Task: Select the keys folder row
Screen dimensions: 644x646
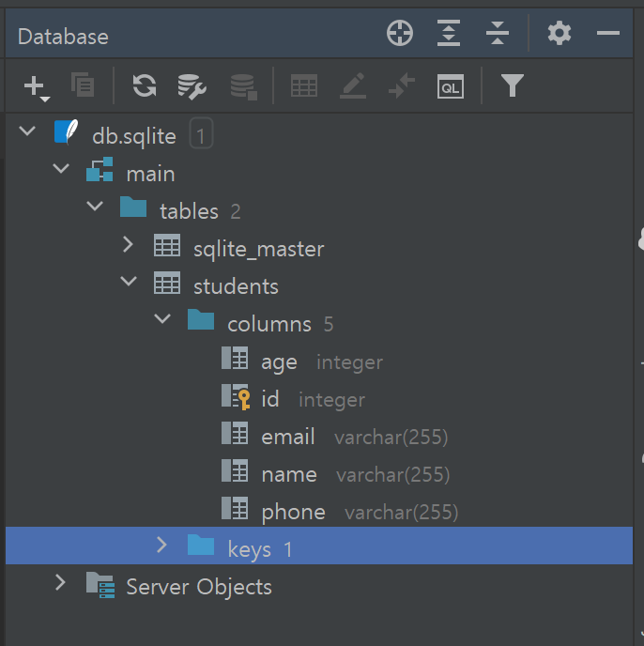Action: coord(319,546)
